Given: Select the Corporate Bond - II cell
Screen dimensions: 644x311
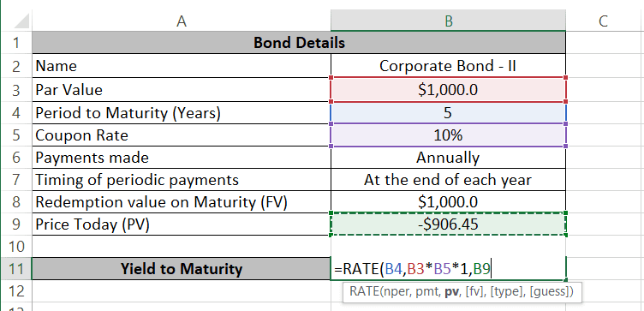Looking at the screenshot, I should click(x=448, y=66).
